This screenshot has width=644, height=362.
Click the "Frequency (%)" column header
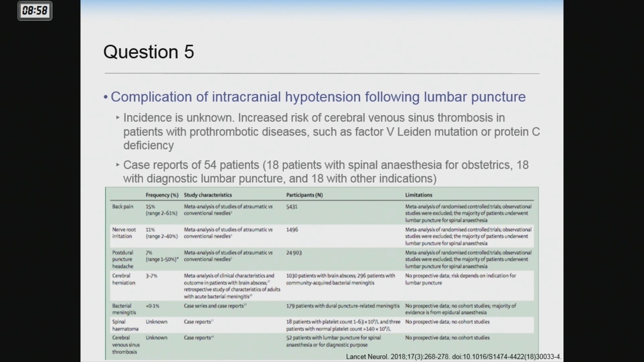(162, 195)
